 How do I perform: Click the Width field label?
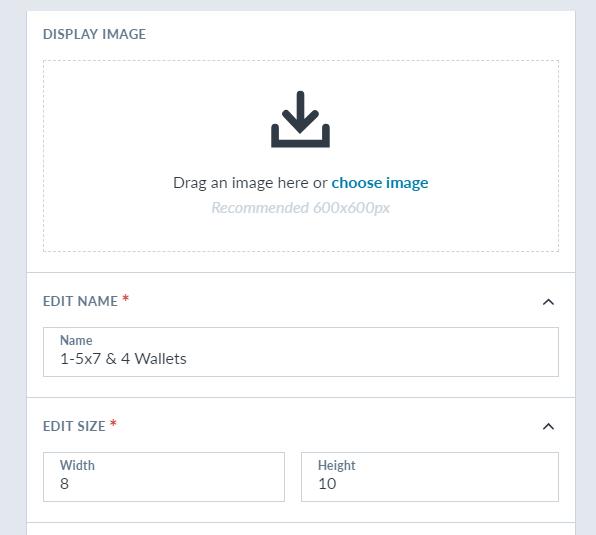pos(77,465)
